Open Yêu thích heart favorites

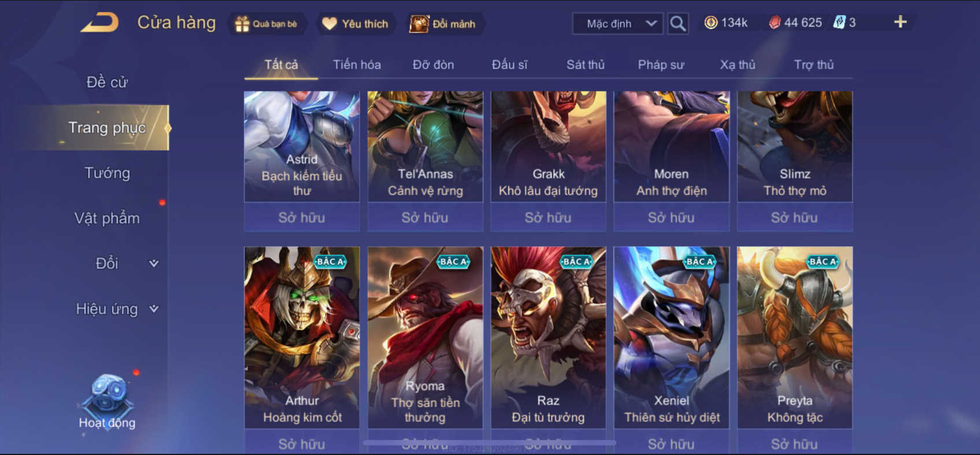(x=330, y=24)
